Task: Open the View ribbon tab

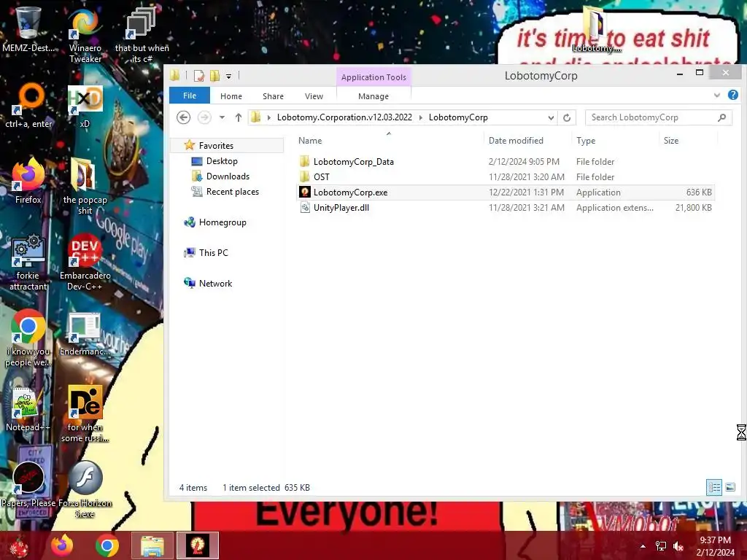Action: coord(314,96)
